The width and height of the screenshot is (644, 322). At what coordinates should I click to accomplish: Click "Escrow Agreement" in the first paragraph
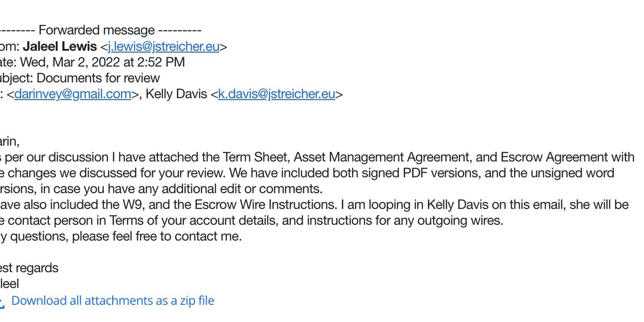point(554,157)
